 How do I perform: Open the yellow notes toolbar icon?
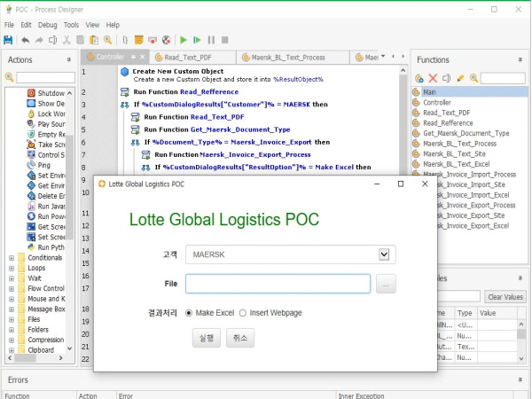point(139,40)
